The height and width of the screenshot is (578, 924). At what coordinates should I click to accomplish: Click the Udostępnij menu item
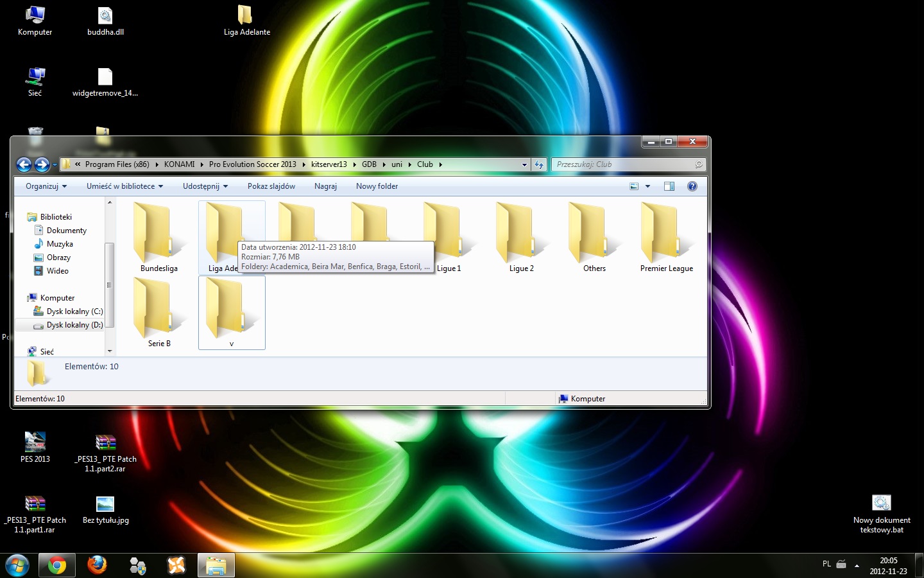coord(205,186)
